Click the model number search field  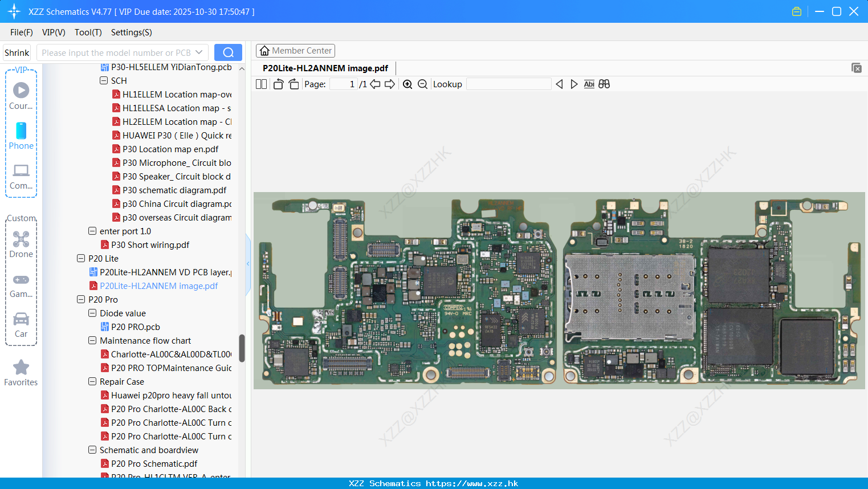(x=116, y=52)
